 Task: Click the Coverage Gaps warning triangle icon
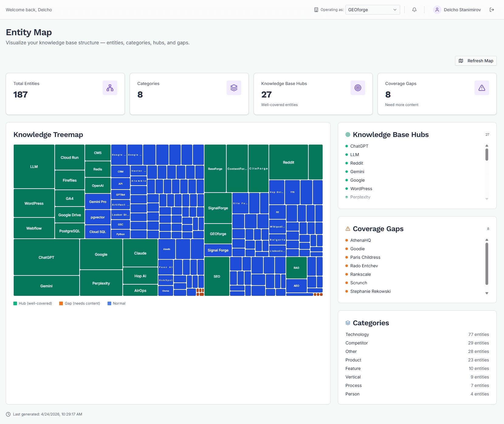pyautogui.click(x=482, y=88)
